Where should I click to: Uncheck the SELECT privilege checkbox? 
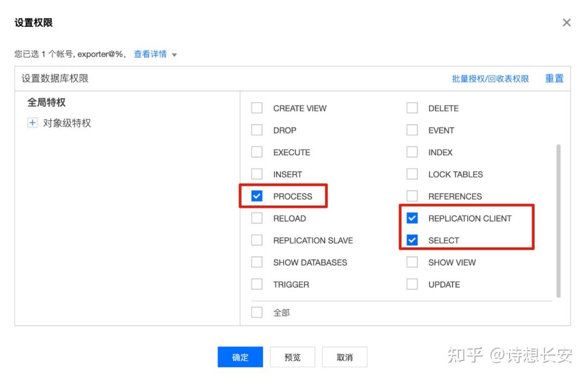click(412, 240)
